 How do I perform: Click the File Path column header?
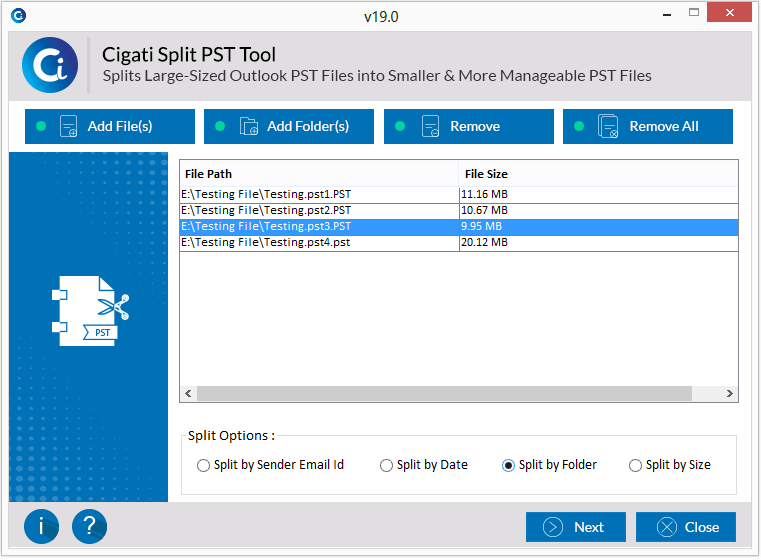319,174
